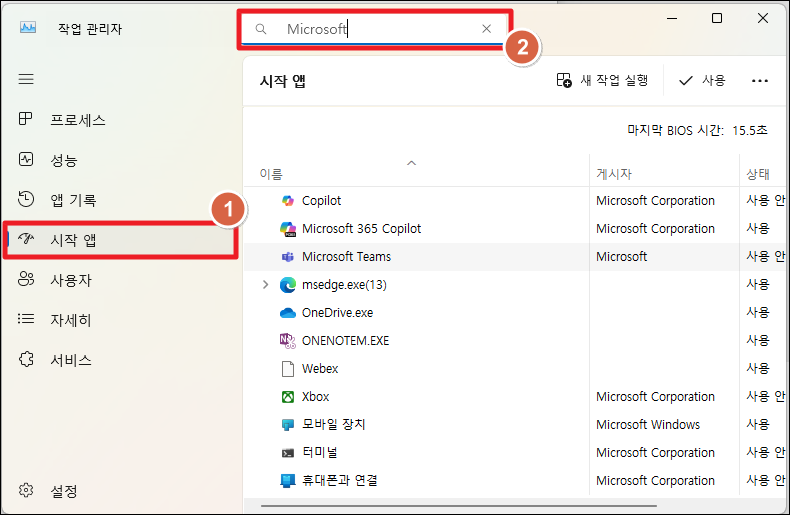
Task: Select the Microsoft 365 Copilot row name
Action: 361,229
